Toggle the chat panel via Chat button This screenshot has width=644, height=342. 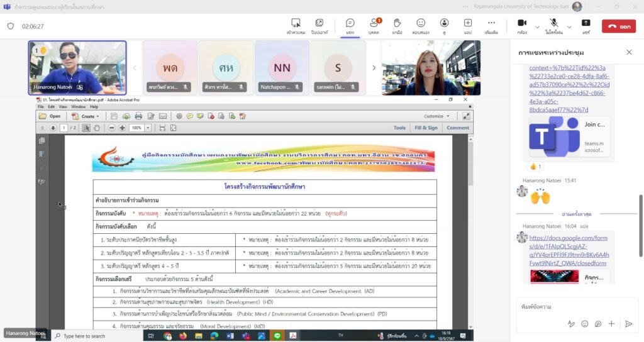tap(350, 26)
